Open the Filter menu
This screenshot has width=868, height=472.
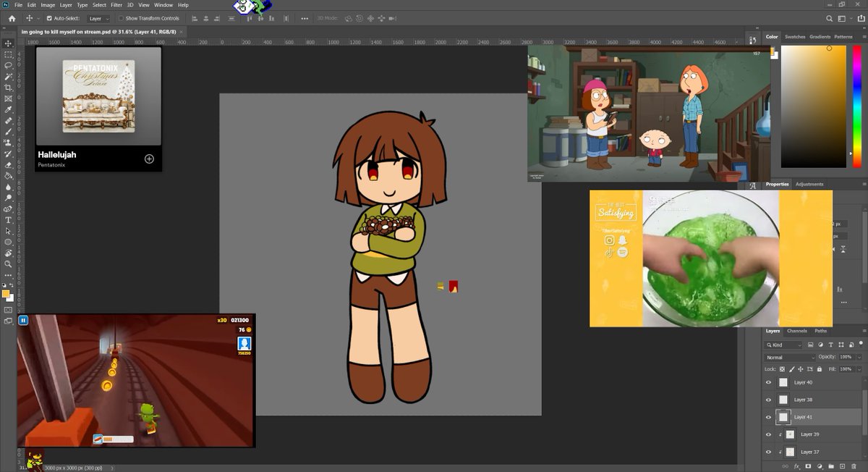[116, 5]
